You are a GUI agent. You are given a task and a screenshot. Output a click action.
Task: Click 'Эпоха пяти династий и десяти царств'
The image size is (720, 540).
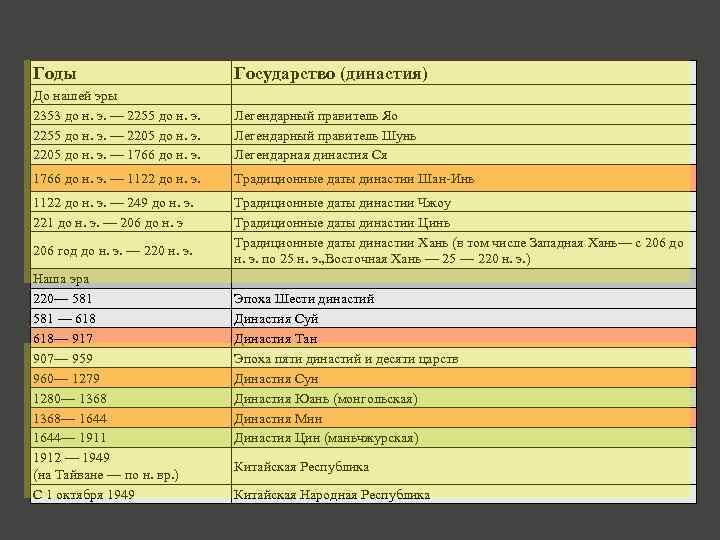point(464,358)
